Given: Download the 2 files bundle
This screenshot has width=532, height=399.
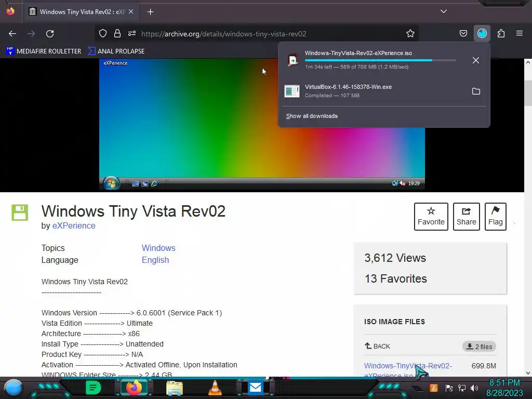Looking at the screenshot, I should 479,347.
